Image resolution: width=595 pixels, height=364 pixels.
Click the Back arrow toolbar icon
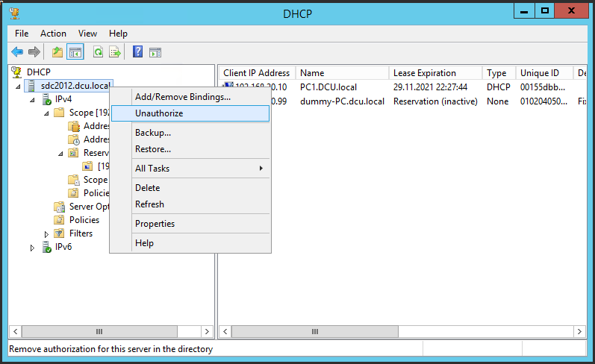17,52
